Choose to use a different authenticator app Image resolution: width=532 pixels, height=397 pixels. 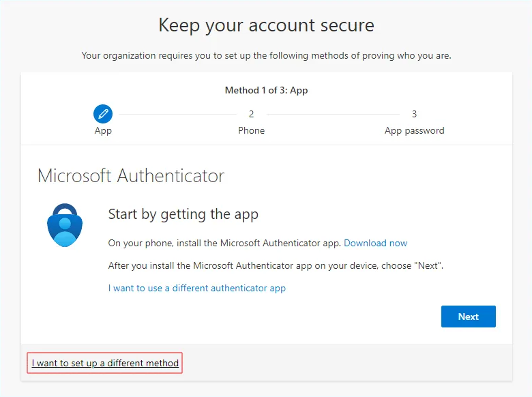point(196,288)
